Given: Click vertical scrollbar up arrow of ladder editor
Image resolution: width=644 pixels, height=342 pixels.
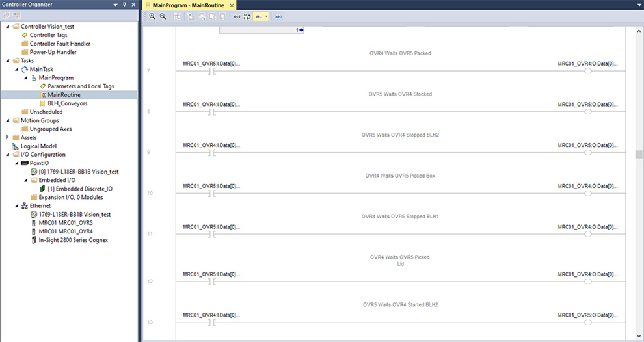Looking at the screenshot, I should (639, 31).
